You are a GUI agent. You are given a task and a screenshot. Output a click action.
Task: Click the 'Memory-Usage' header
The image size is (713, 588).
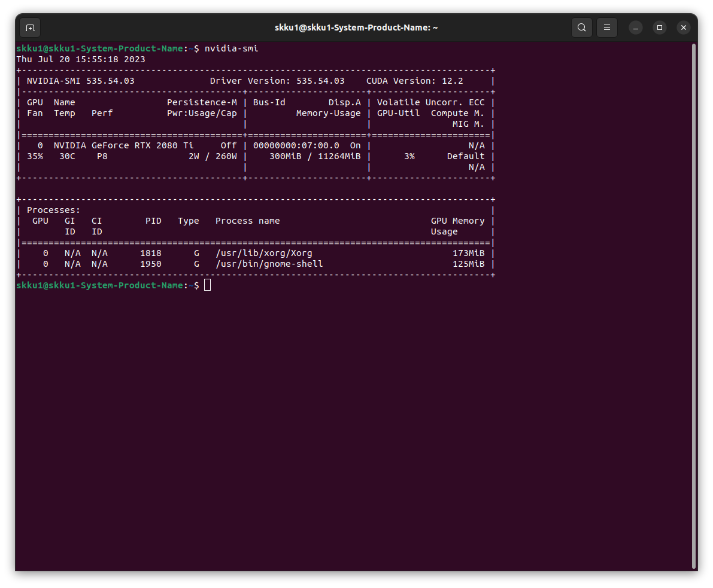(328, 113)
